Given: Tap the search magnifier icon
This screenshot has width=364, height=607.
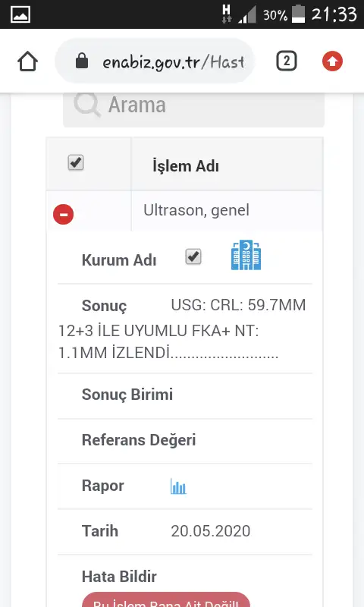Looking at the screenshot, I should (87, 104).
